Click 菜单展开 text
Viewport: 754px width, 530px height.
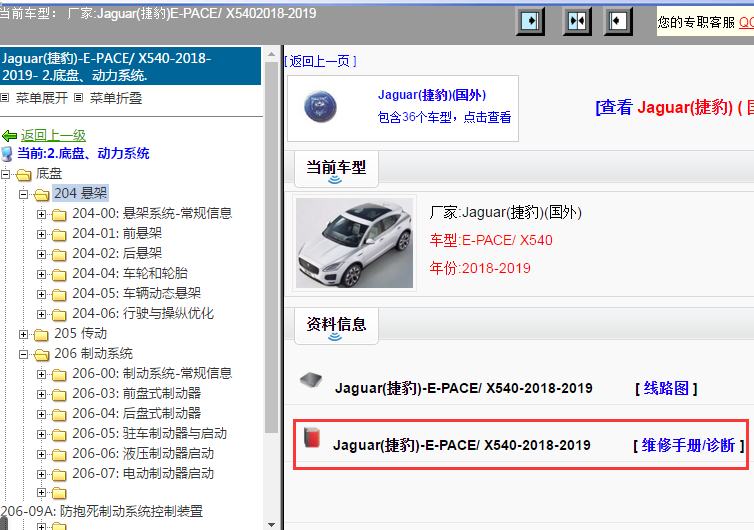click(x=41, y=98)
